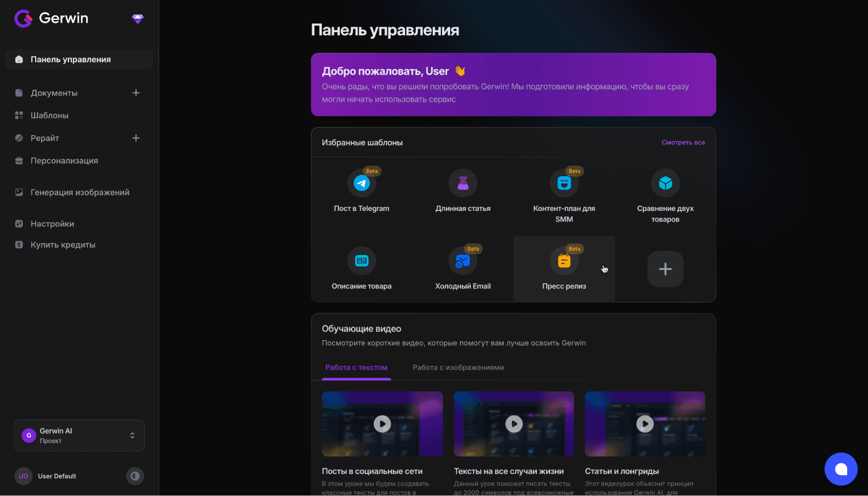Open the chat support bubble
The width and height of the screenshot is (868, 496).
pos(841,469)
